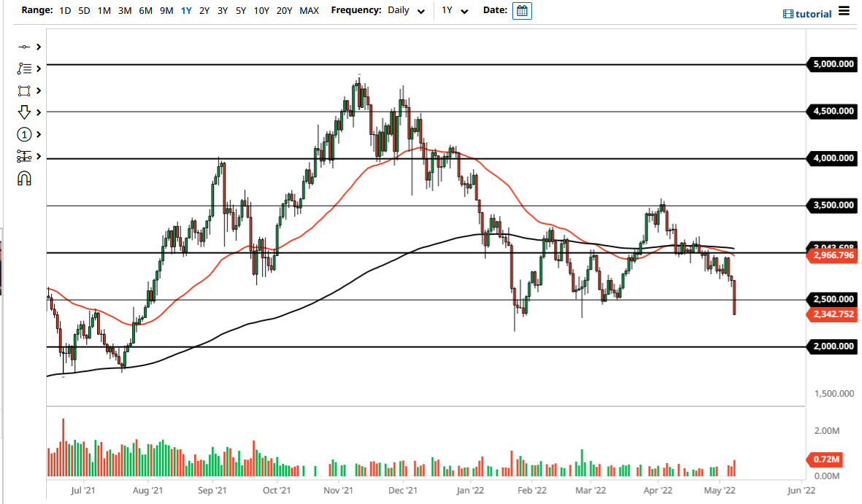Click the red 0.72M volume label
This screenshot has height=504, width=862.
click(826, 459)
